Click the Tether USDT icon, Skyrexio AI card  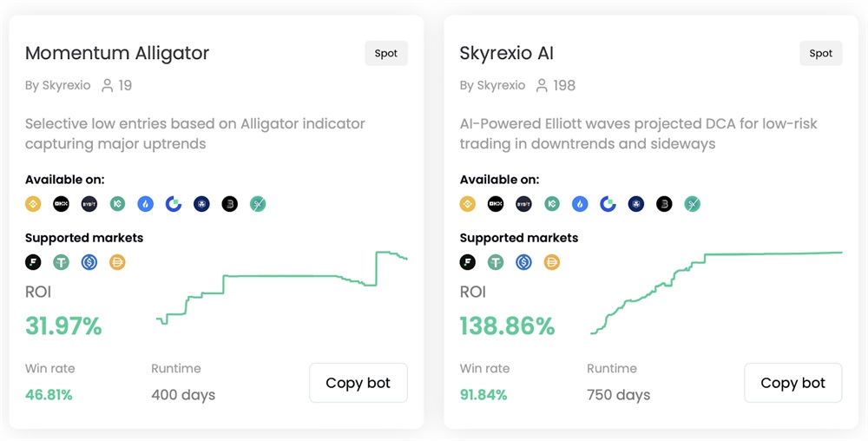pos(496,261)
